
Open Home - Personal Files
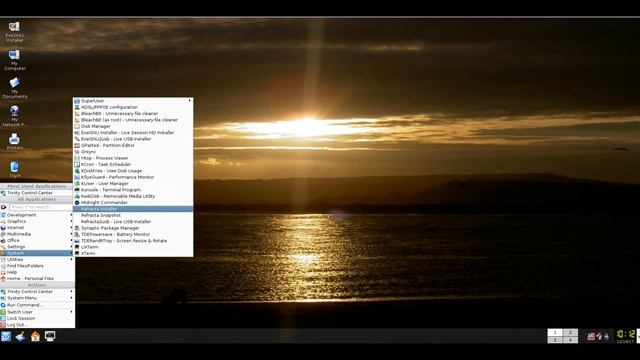click(37, 278)
